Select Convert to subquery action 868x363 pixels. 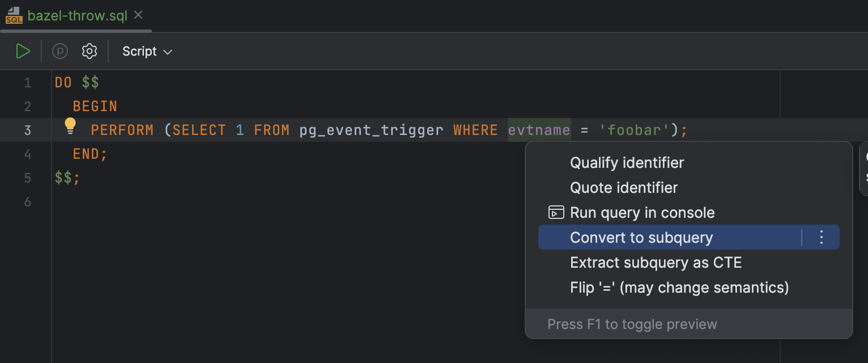click(x=641, y=238)
